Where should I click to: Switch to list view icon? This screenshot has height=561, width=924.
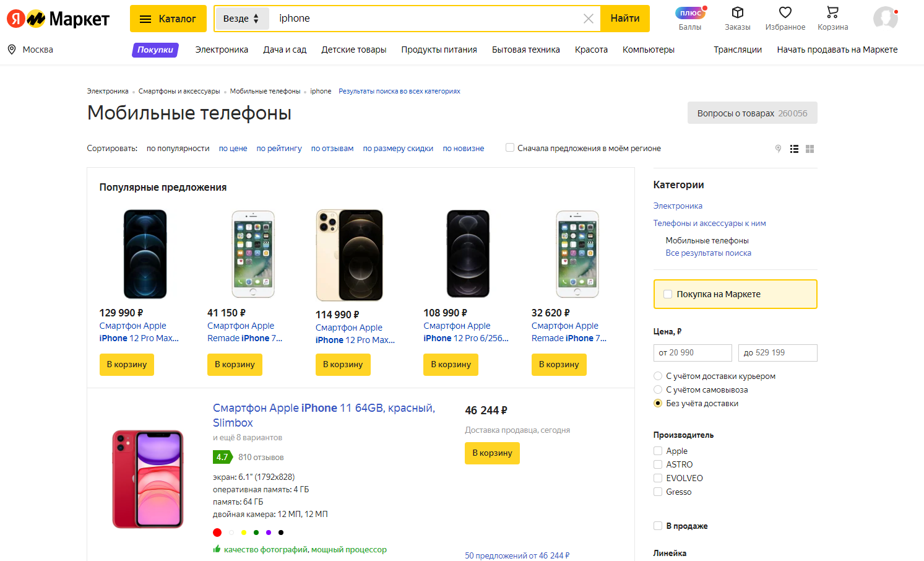794,149
